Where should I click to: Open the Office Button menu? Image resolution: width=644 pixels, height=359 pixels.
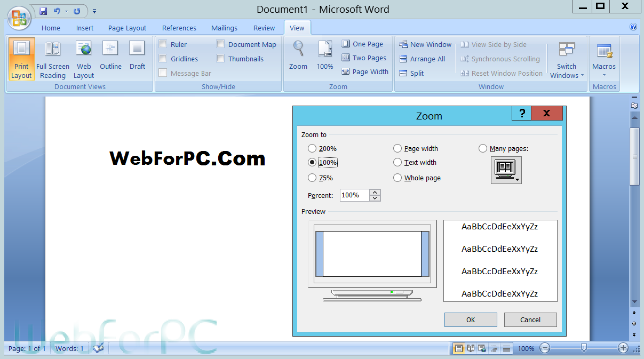pyautogui.click(x=19, y=18)
